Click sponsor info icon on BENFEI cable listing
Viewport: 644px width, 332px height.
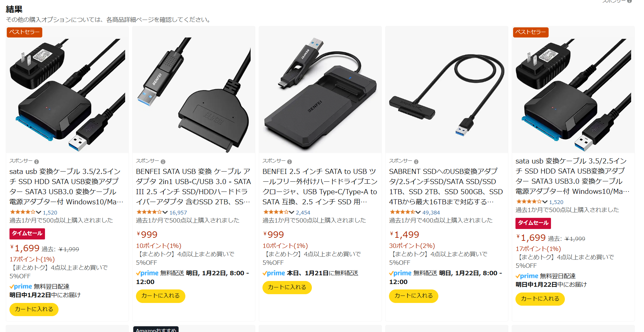pyautogui.click(x=163, y=162)
